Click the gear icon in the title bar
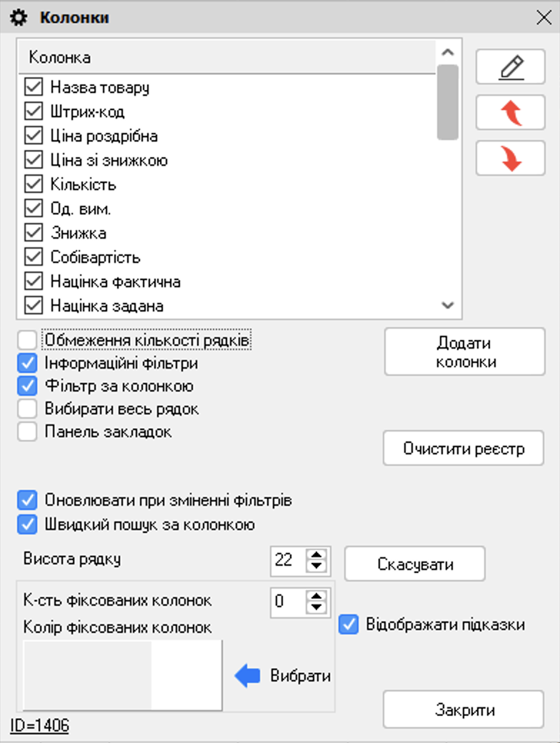The image size is (560, 743). [x=17, y=16]
